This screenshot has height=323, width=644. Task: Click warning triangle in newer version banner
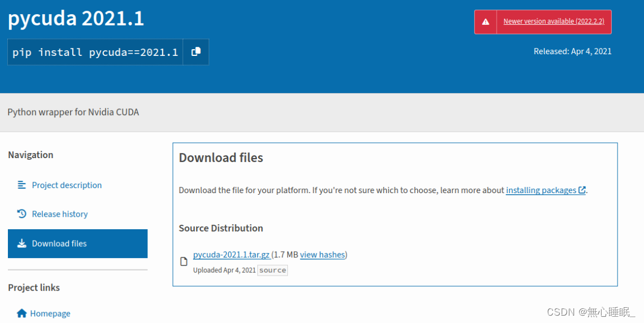coord(485,22)
